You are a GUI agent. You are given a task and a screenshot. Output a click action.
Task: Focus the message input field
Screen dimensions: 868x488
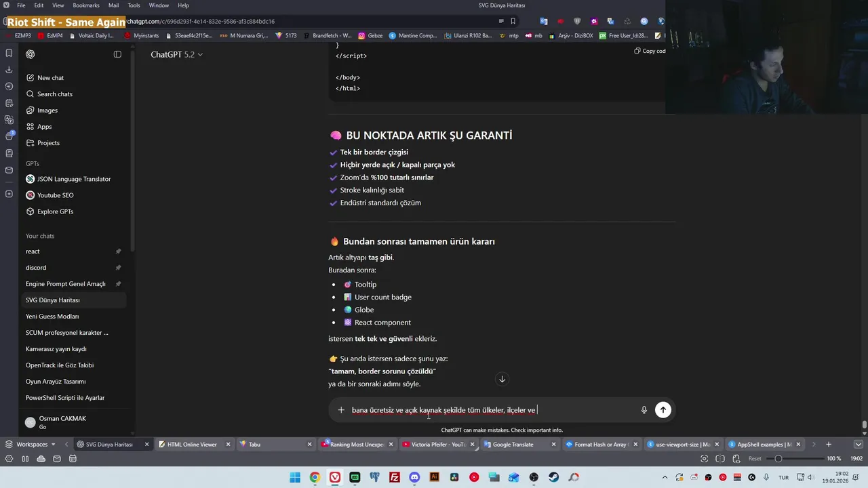[493, 410]
